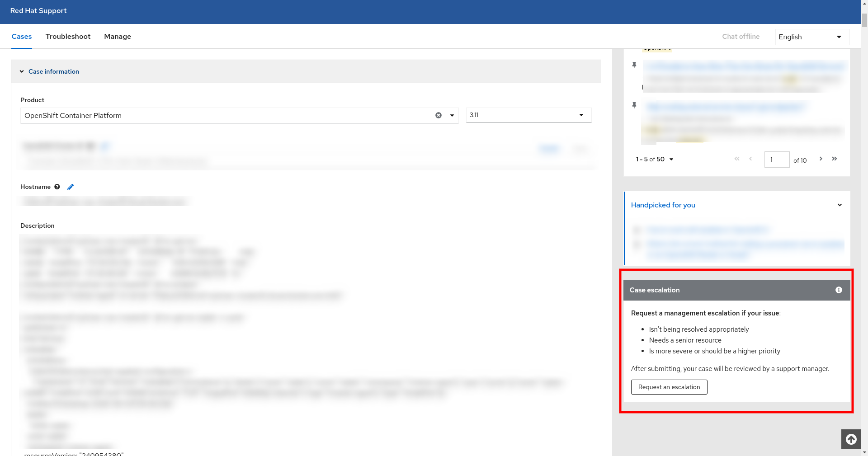Go to the first page of results
This screenshot has width=868, height=456.
click(x=737, y=159)
